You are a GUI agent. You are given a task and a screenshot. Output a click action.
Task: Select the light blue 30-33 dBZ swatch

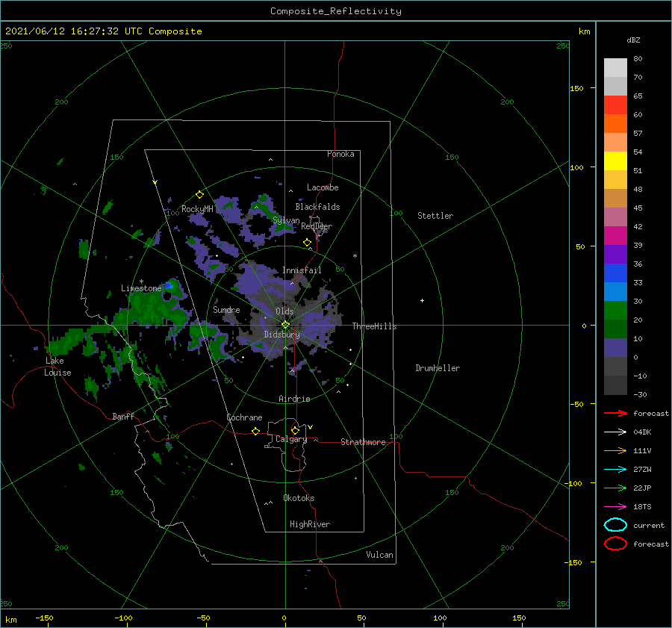pos(615,291)
